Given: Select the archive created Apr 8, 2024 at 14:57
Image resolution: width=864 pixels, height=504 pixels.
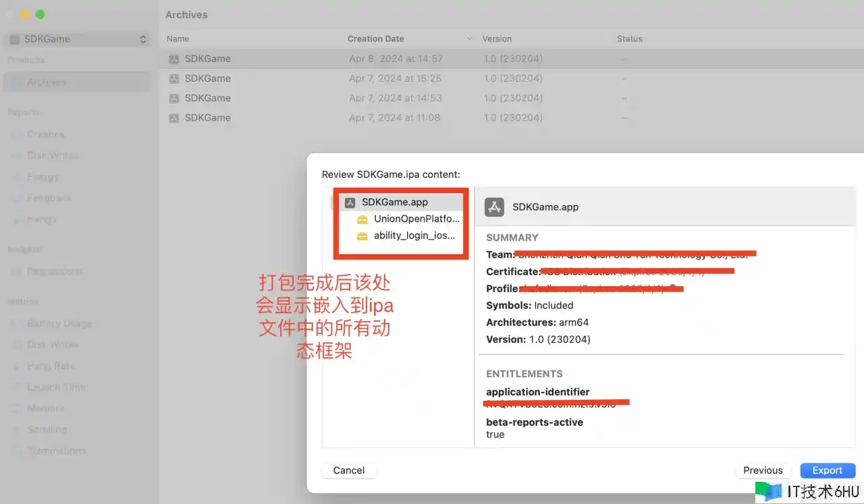Looking at the screenshot, I should pyautogui.click(x=512, y=59).
